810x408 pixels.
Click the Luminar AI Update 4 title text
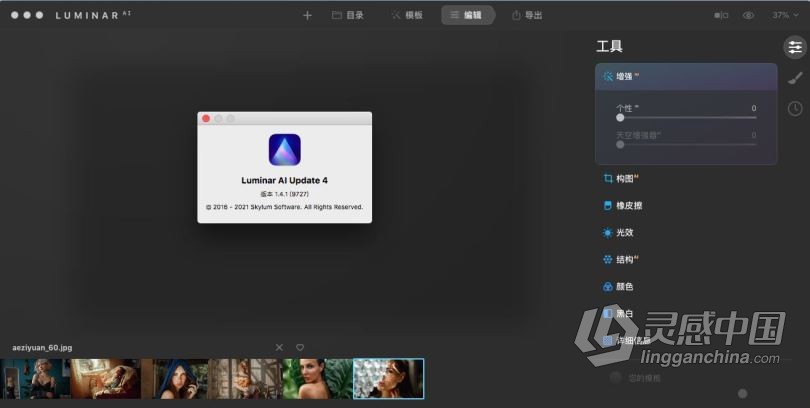point(285,180)
